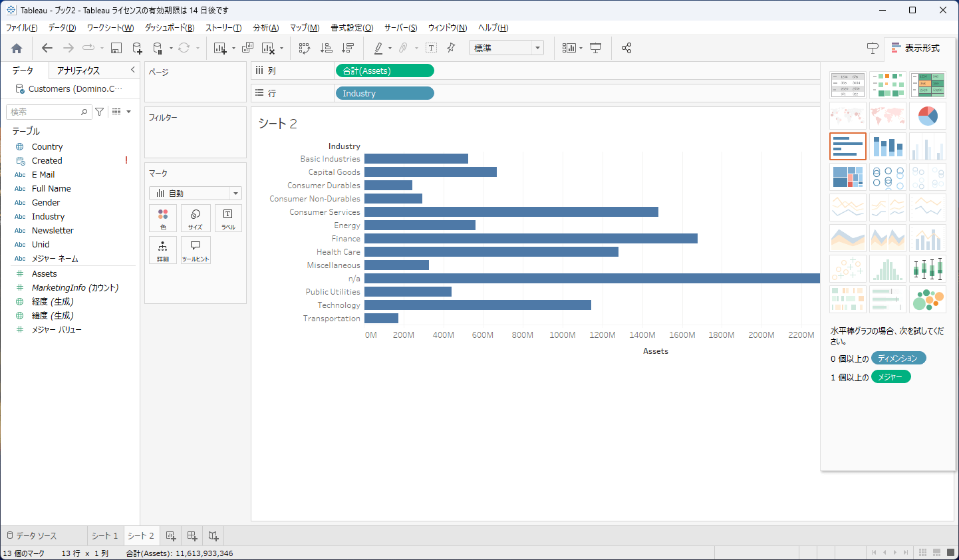The image size is (959, 560).
Task: Toggle mark labels with the T icon
Action: point(431,48)
